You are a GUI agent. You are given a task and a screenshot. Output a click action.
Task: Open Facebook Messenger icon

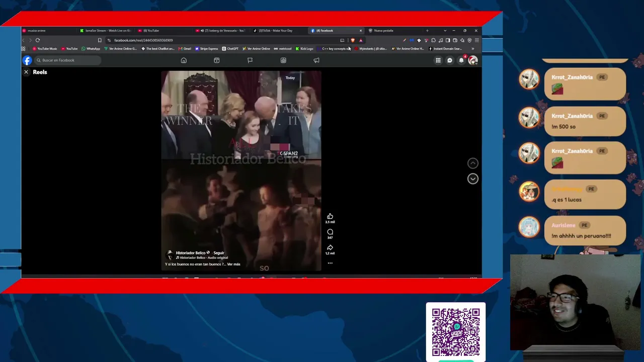pyautogui.click(x=450, y=60)
